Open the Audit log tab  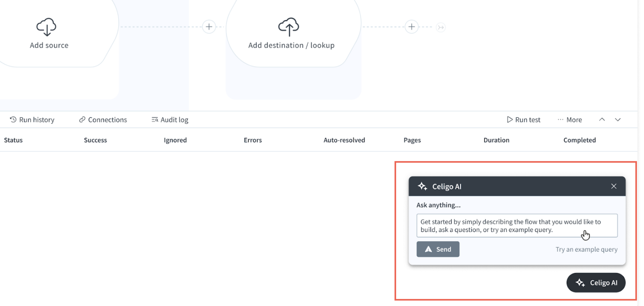(170, 120)
